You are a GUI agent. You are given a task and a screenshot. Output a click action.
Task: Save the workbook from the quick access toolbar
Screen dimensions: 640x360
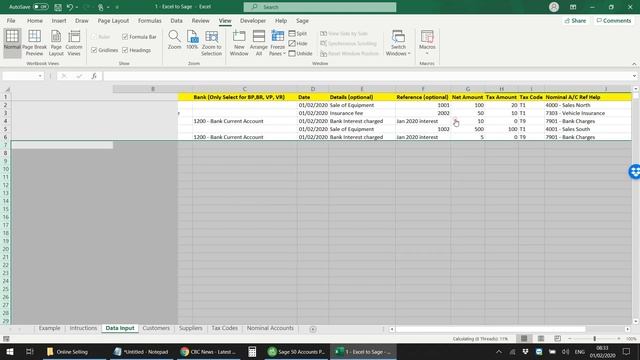[58, 7]
